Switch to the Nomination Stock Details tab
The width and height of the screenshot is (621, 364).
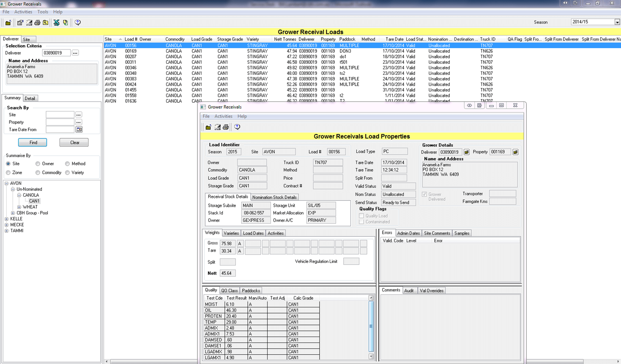pos(274,197)
